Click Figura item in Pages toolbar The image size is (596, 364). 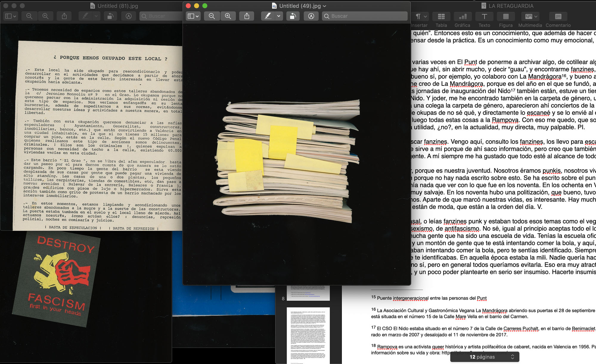506,17
